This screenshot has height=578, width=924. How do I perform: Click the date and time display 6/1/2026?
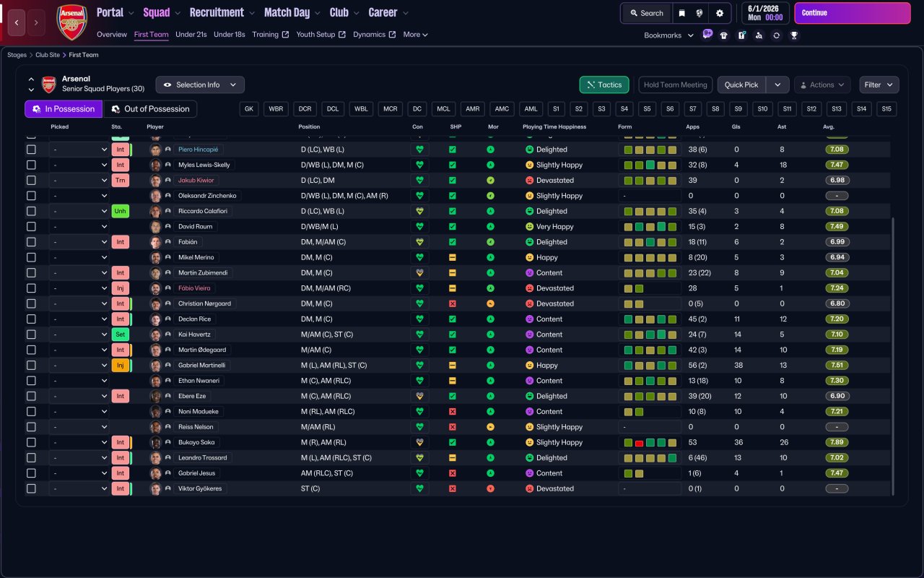(x=765, y=13)
